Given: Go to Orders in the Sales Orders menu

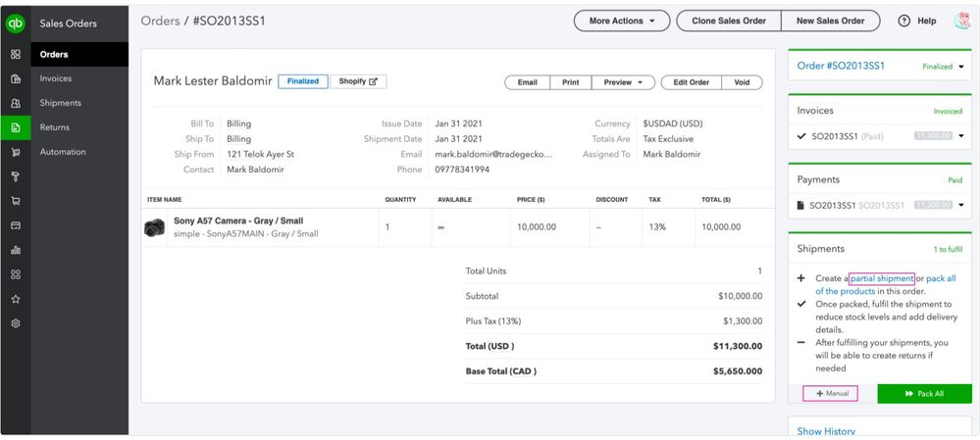Looking at the screenshot, I should coord(79,54).
